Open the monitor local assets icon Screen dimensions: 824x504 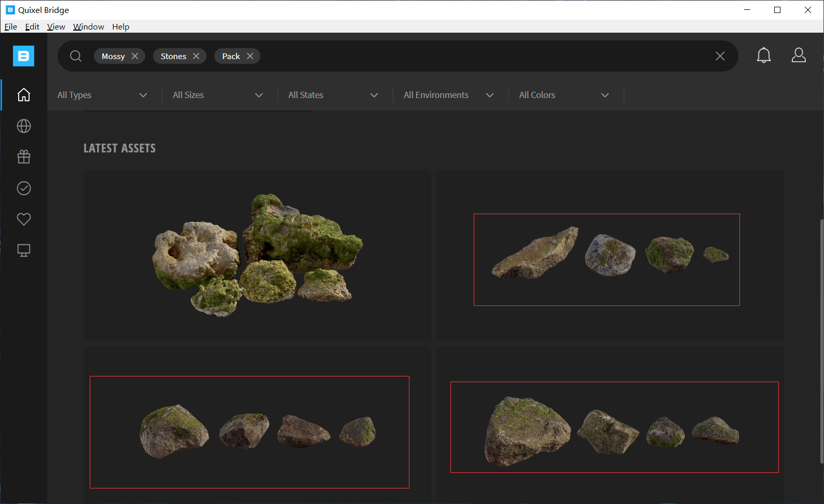24,250
